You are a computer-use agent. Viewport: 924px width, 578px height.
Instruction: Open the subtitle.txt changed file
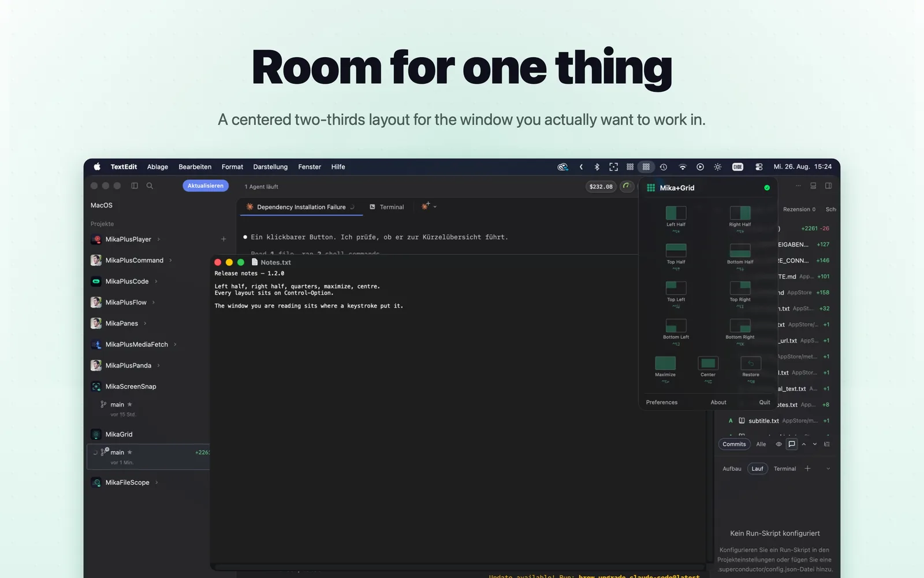tap(778, 421)
